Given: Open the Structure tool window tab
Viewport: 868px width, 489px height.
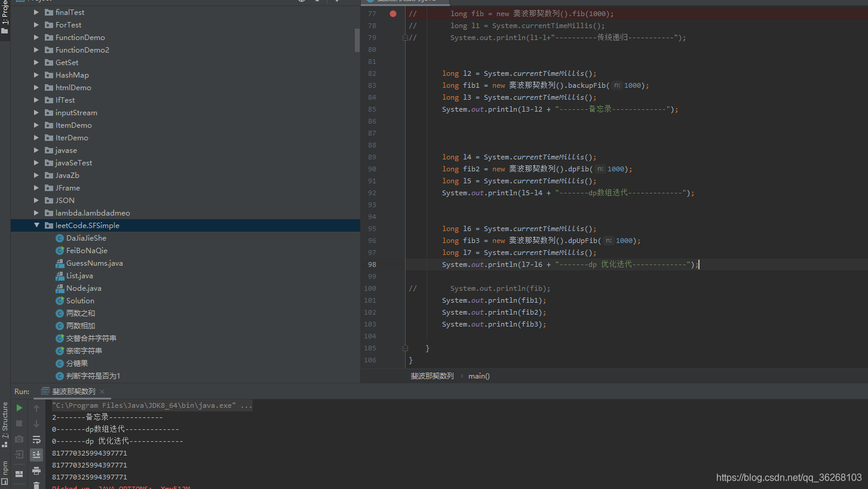Looking at the screenshot, I should point(5,425).
